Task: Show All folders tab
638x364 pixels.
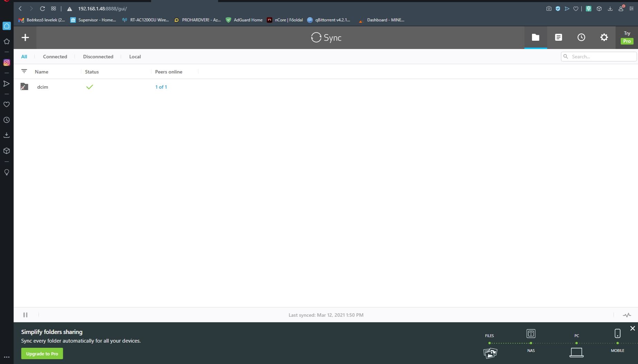Action: [24, 57]
